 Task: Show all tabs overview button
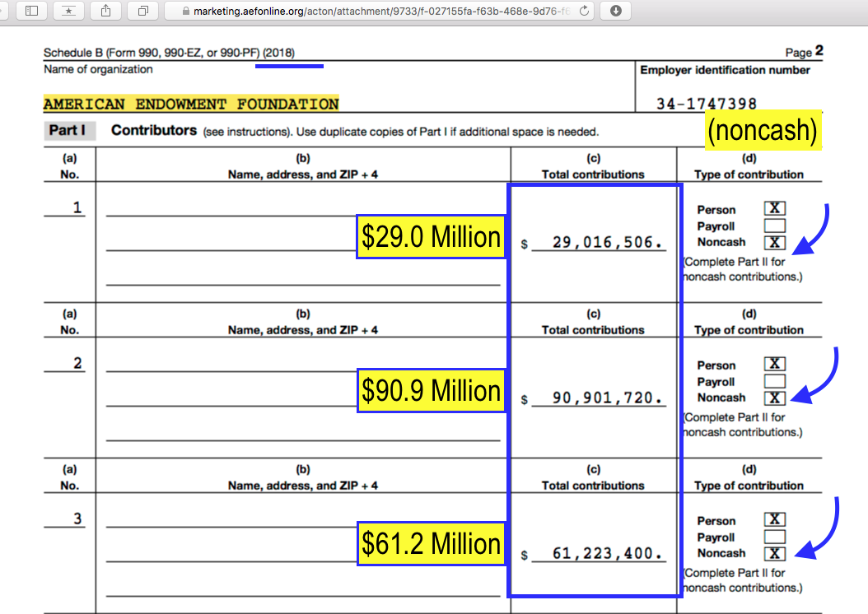point(142,11)
